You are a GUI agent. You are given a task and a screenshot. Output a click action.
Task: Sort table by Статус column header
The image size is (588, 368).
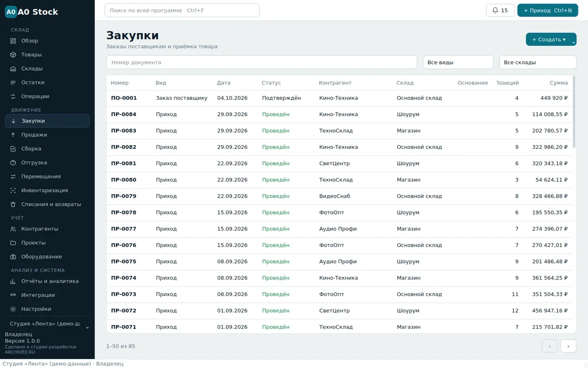(x=271, y=83)
